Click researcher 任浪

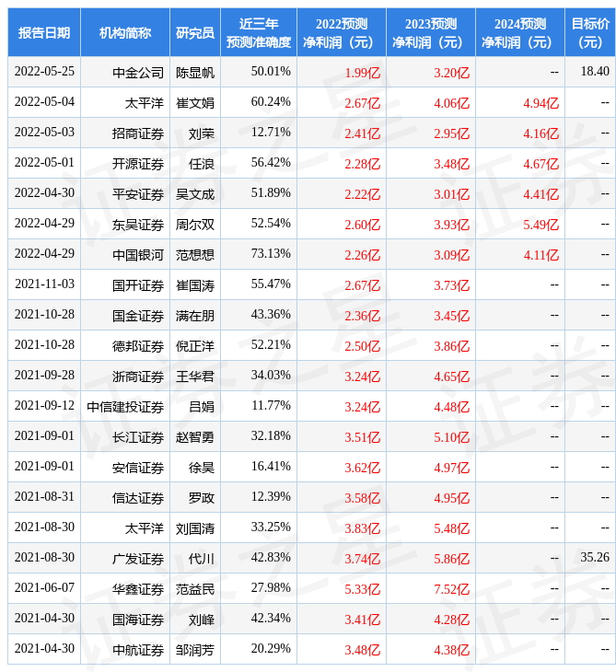click(202, 164)
